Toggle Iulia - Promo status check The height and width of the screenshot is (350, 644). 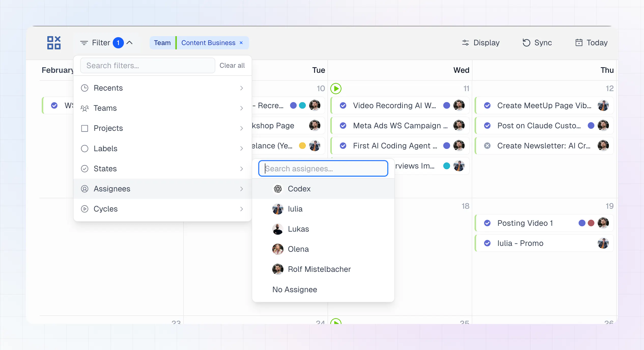pos(487,243)
